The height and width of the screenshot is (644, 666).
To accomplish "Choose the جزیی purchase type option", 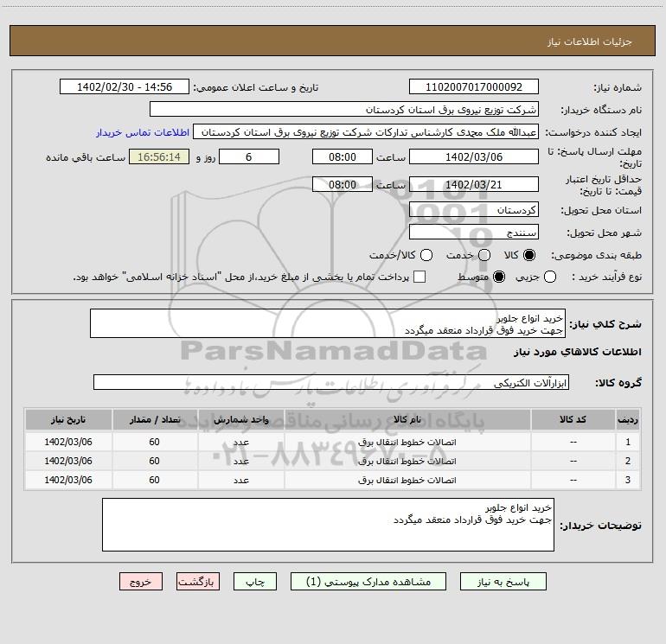I will coord(550,277).
